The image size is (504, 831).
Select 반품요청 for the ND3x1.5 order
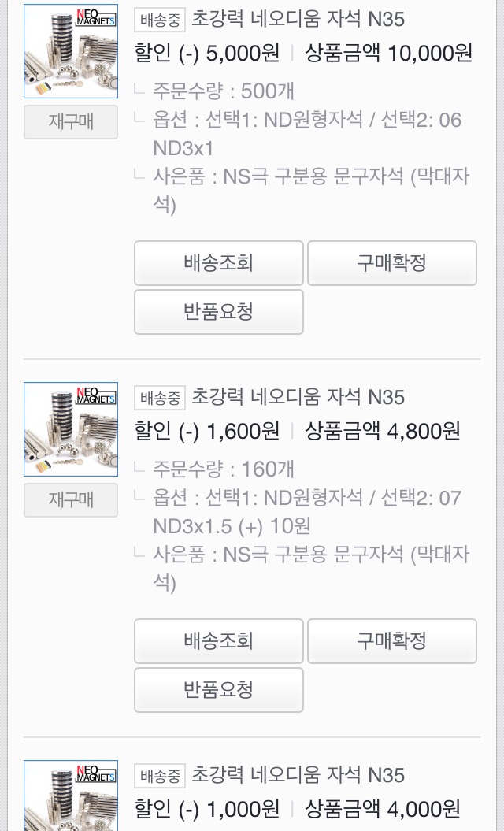tap(218, 690)
